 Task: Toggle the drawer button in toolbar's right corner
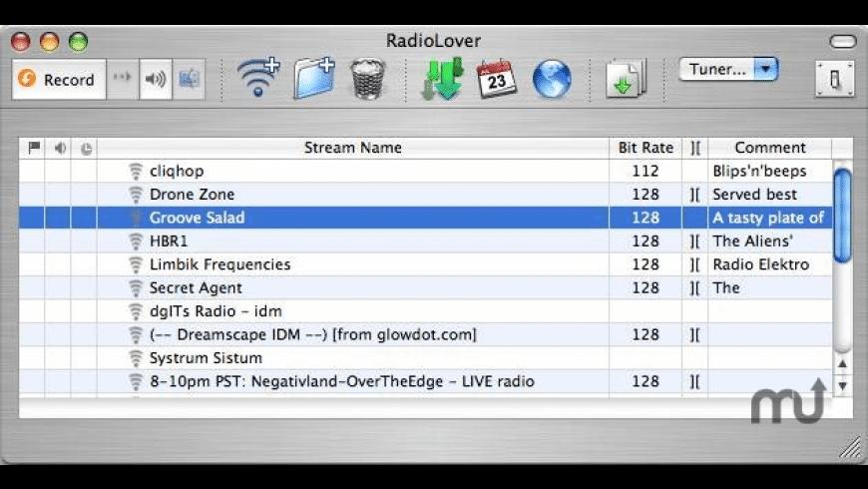click(835, 79)
